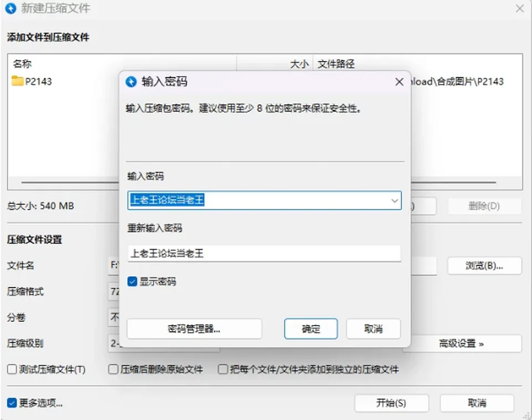The width and height of the screenshot is (532, 420).
Task: Close the 输入密码 password dialog
Action: [x=400, y=82]
